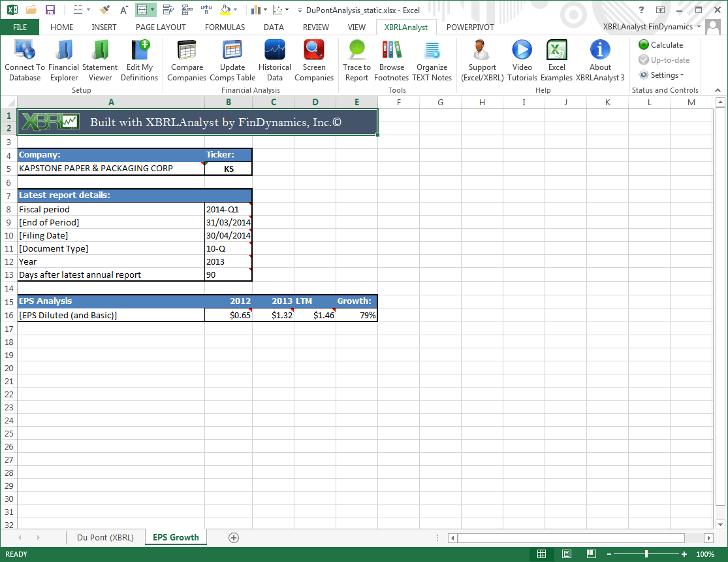Click the user account avatar icon

tap(713, 27)
